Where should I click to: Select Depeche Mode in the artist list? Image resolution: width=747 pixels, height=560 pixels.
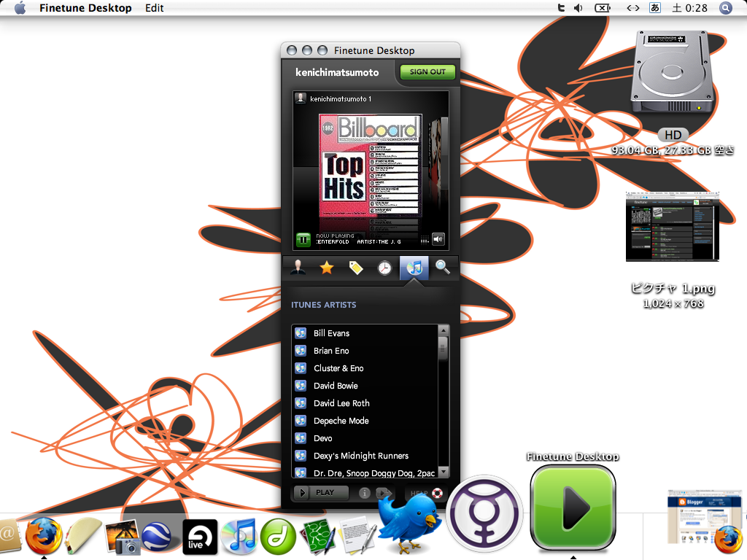(365, 421)
